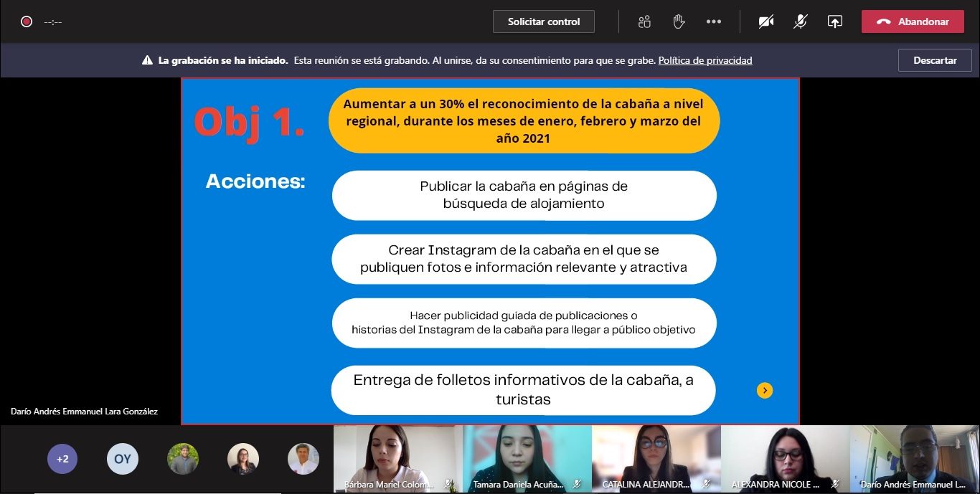Screen dimensions: 980x494
Task: Dismiss the recording banner with Descartar
Action: click(934, 61)
